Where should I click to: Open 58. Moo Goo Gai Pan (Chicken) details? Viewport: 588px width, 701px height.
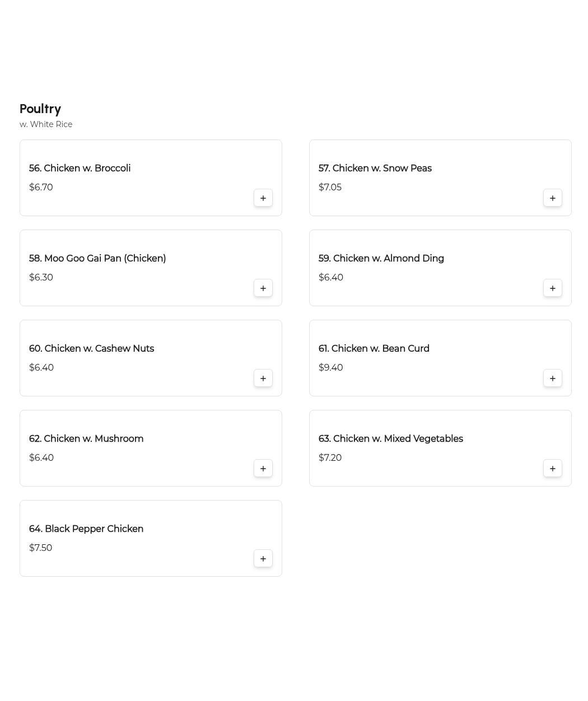[97, 259]
